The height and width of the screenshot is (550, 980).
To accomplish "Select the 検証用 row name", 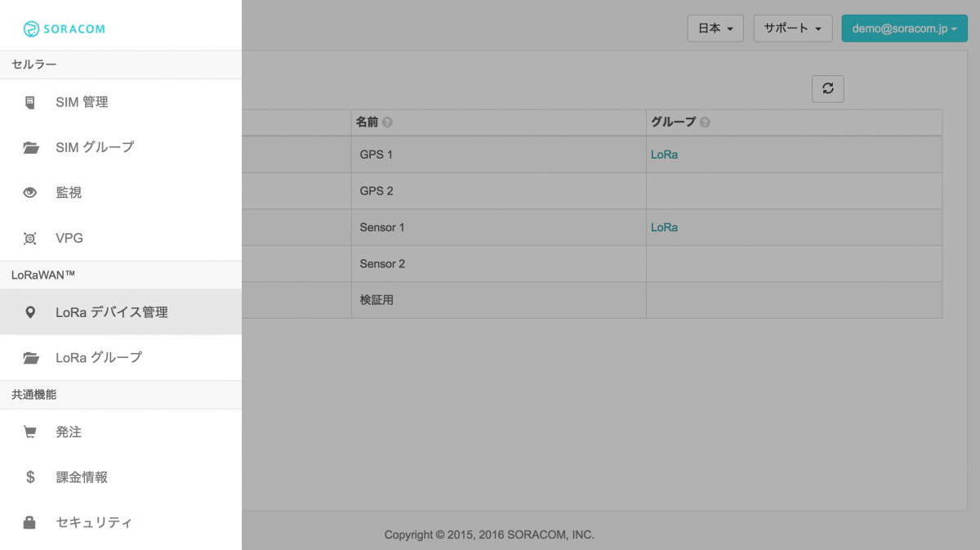I will pos(376,300).
